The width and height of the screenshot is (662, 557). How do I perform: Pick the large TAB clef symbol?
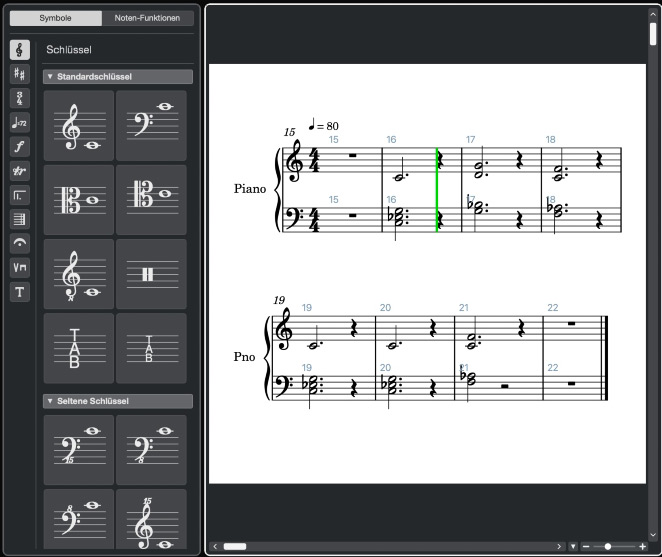pos(79,348)
